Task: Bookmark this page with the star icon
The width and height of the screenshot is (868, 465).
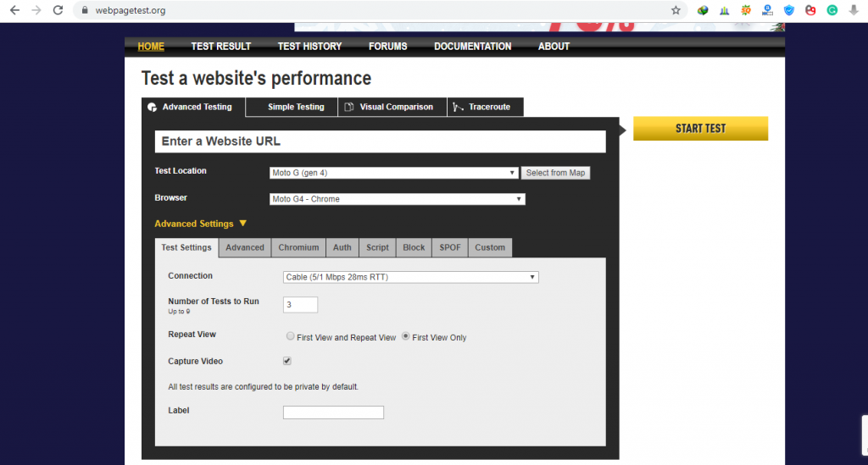Action: pos(676,10)
